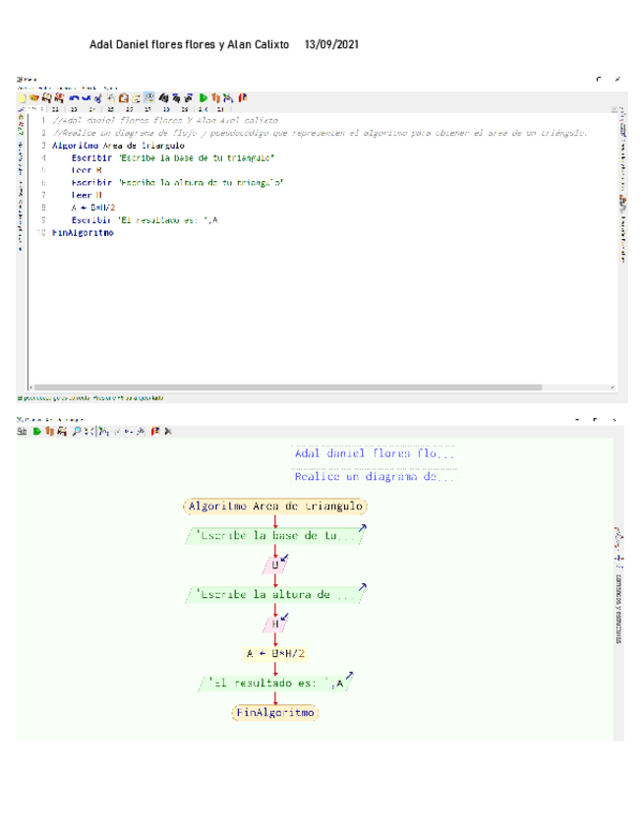
Task: Toggle the variables list panel on left edge
Action: [x=21, y=187]
